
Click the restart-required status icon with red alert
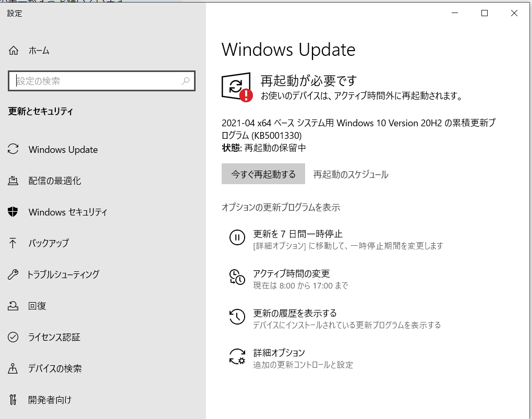(237, 87)
